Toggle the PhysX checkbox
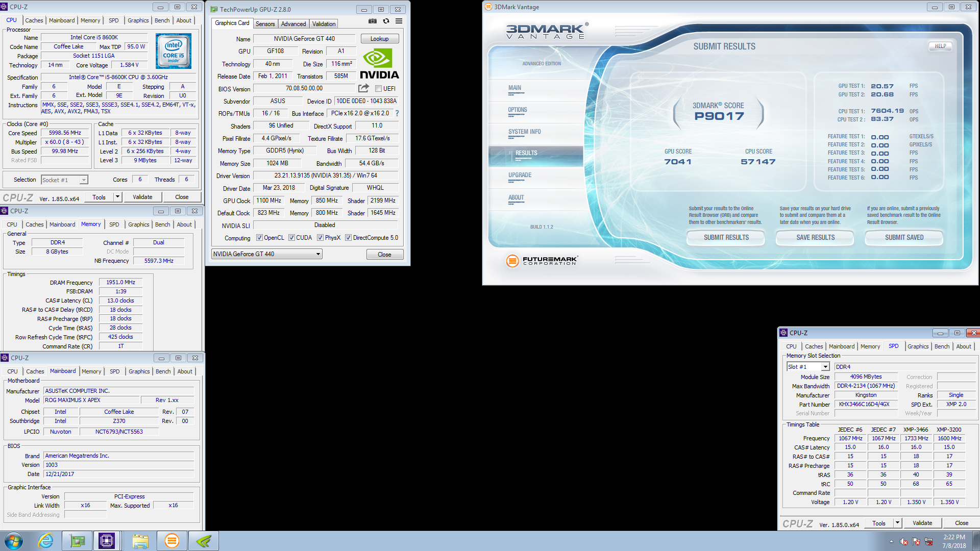980x551 pixels. [320, 238]
